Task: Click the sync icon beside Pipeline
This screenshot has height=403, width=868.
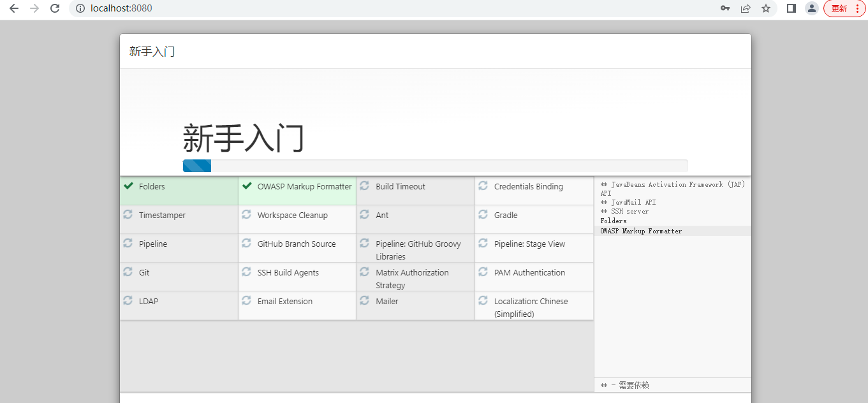Action: [128, 243]
